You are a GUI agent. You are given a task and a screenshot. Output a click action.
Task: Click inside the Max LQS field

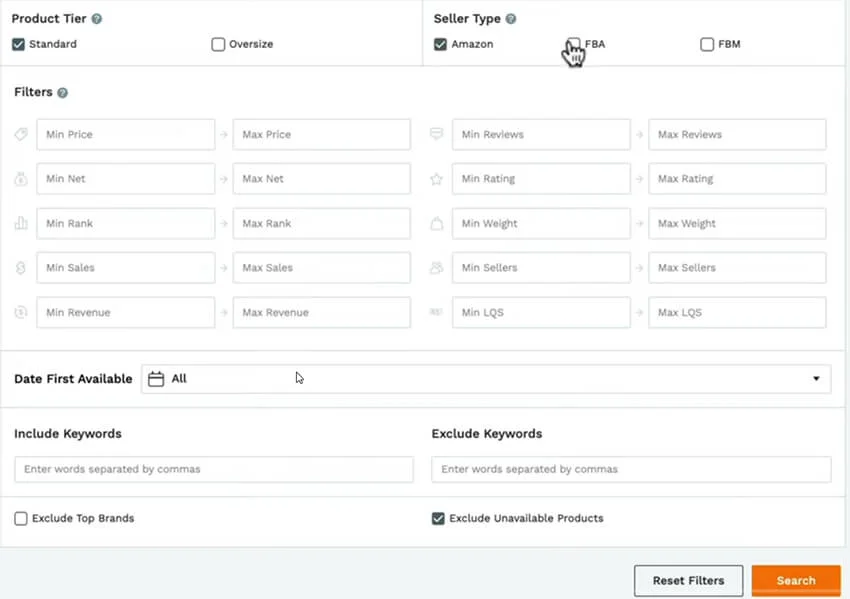[x=737, y=312]
